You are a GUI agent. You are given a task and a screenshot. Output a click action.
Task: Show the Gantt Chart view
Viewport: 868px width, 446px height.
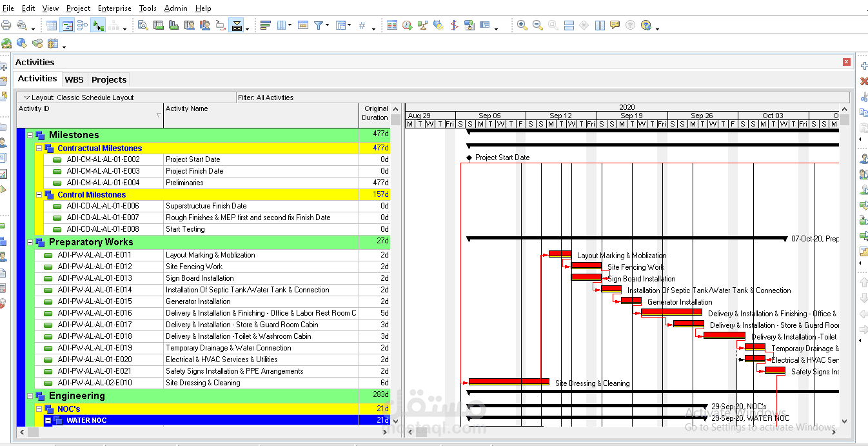[x=67, y=25]
